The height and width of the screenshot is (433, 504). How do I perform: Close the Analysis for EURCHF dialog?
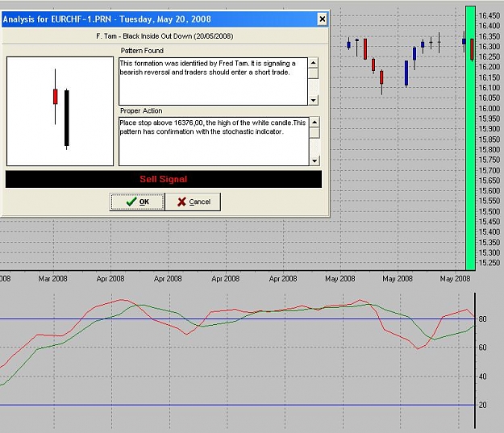tap(322, 19)
